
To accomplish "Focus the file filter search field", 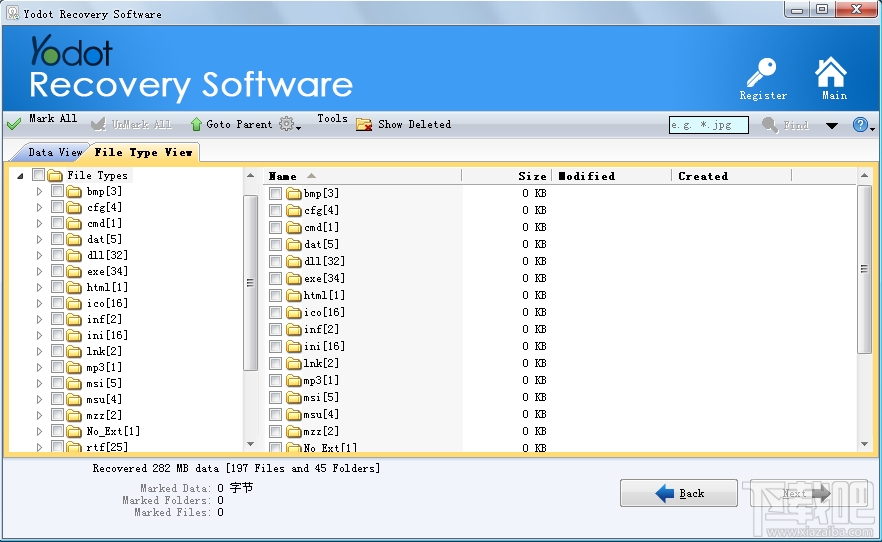I will pyautogui.click(x=709, y=125).
